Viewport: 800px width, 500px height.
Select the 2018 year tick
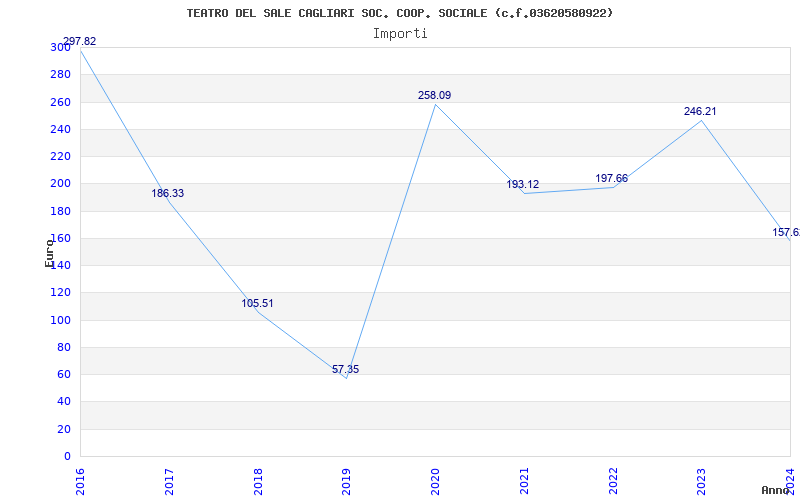pos(258,482)
